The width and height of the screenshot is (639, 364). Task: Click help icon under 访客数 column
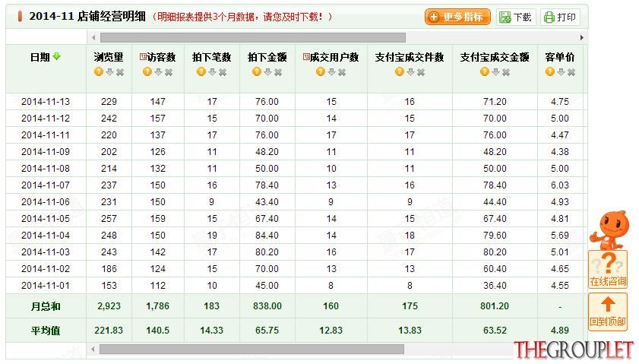point(147,71)
